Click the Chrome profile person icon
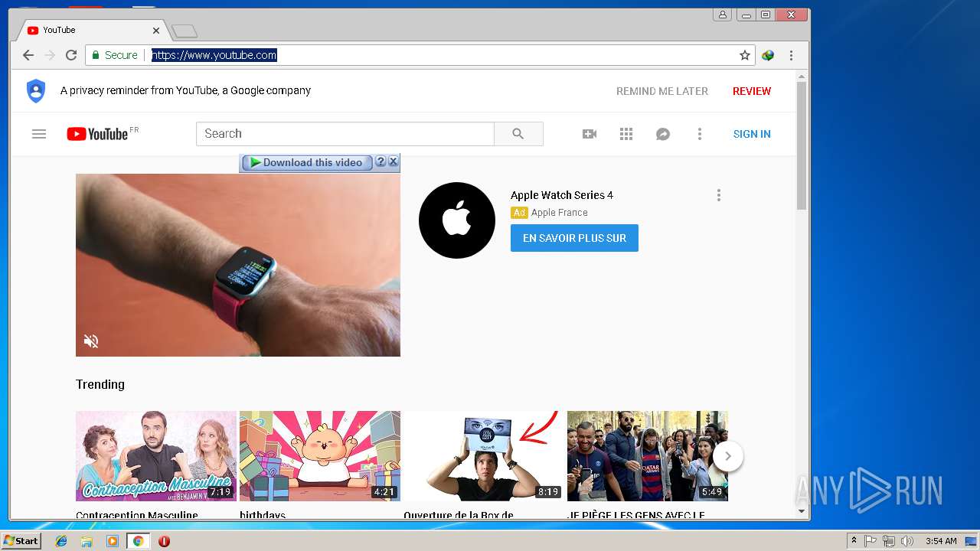 pyautogui.click(x=722, y=15)
